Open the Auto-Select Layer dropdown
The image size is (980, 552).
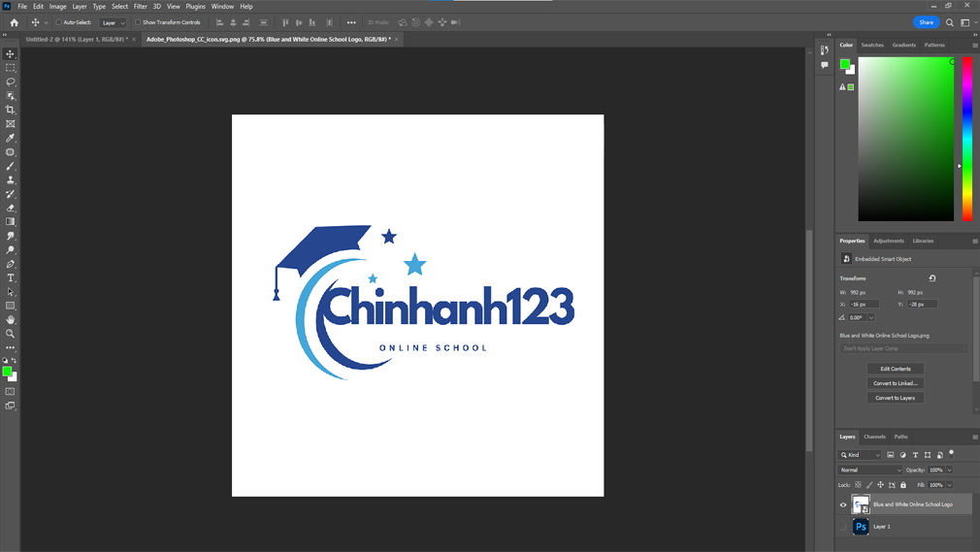[114, 22]
